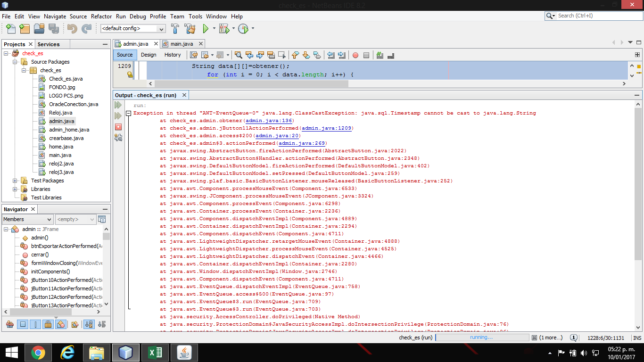Click the Output Settings icon below the stop icon

point(118,138)
